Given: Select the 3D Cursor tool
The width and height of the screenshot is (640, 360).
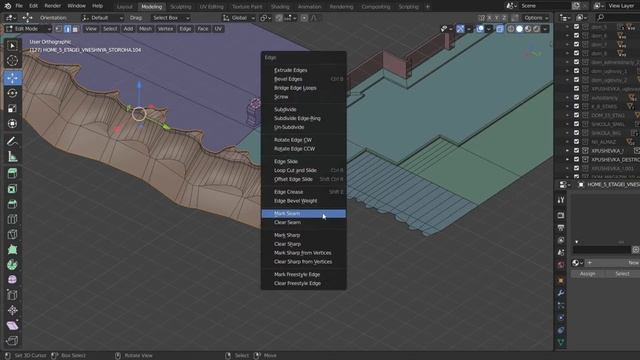Looking at the screenshot, I should 12,61.
